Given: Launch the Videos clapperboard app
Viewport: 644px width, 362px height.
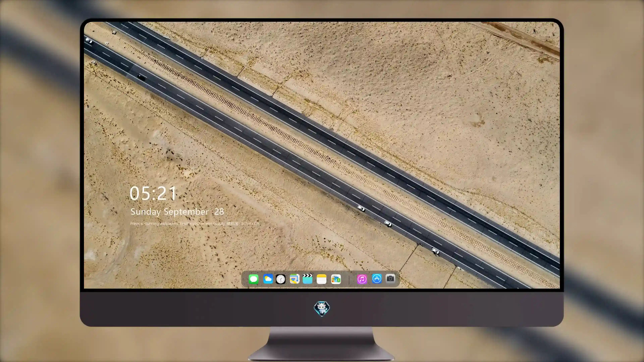Looking at the screenshot, I should click(308, 279).
